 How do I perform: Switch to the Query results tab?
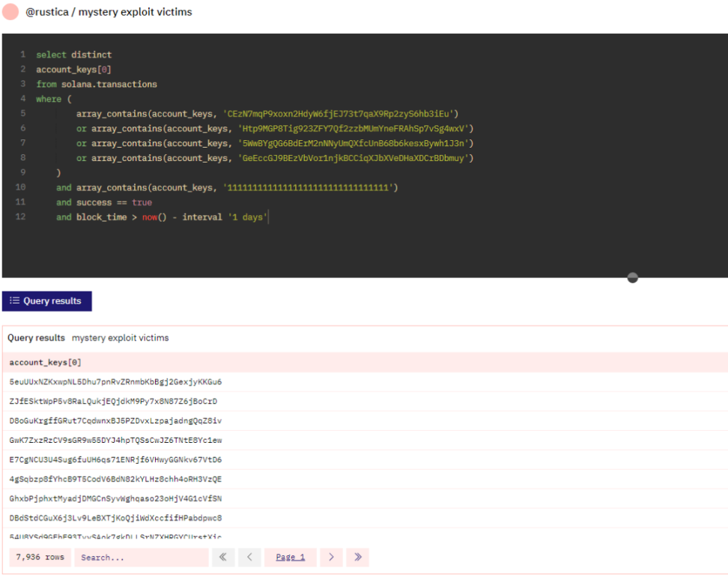(x=46, y=301)
